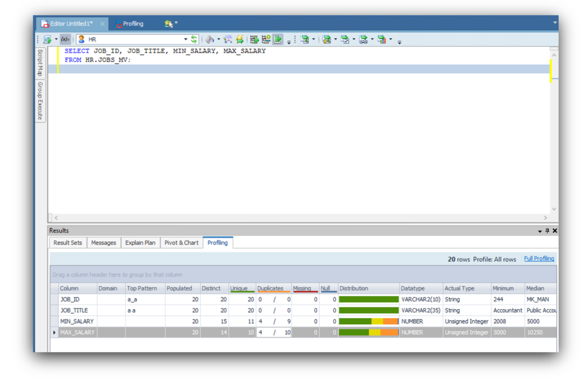Click the execute script play icon
This screenshot has height=386, width=588.
coord(278,39)
